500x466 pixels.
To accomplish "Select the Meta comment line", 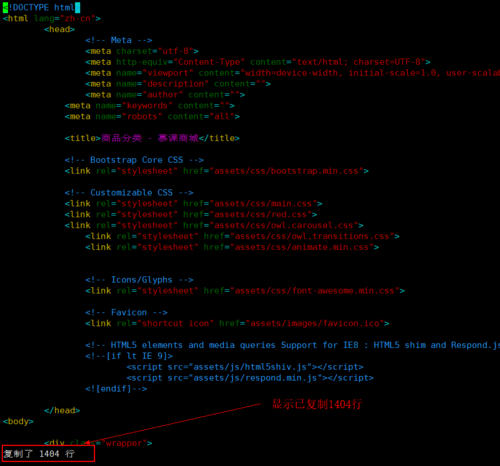I will [x=119, y=40].
